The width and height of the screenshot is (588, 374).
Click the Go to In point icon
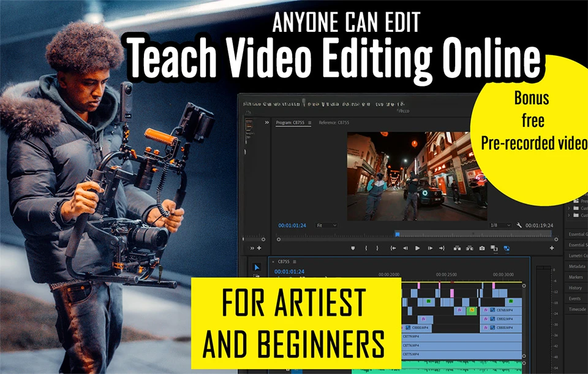coord(392,248)
